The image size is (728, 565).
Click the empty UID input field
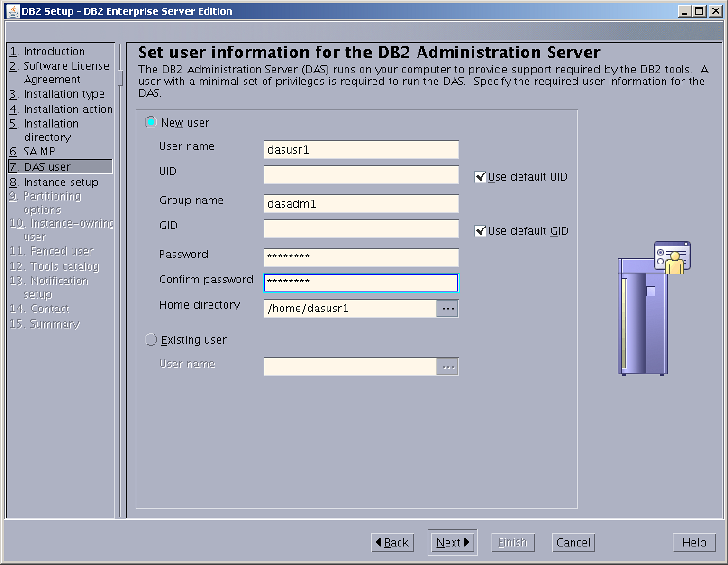[x=361, y=175]
